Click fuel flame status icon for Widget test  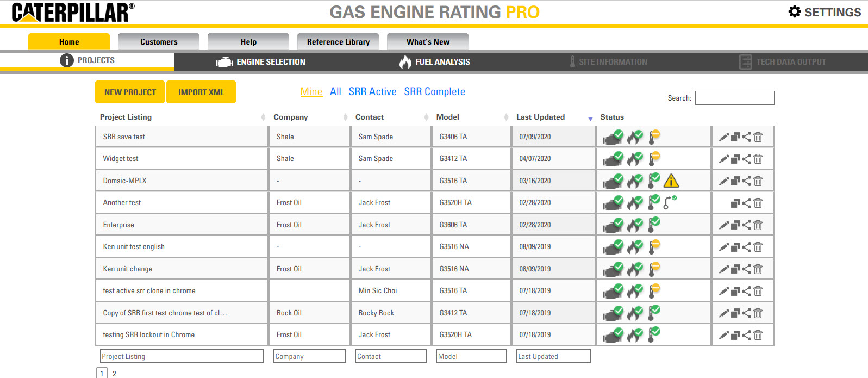coord(635,159)
